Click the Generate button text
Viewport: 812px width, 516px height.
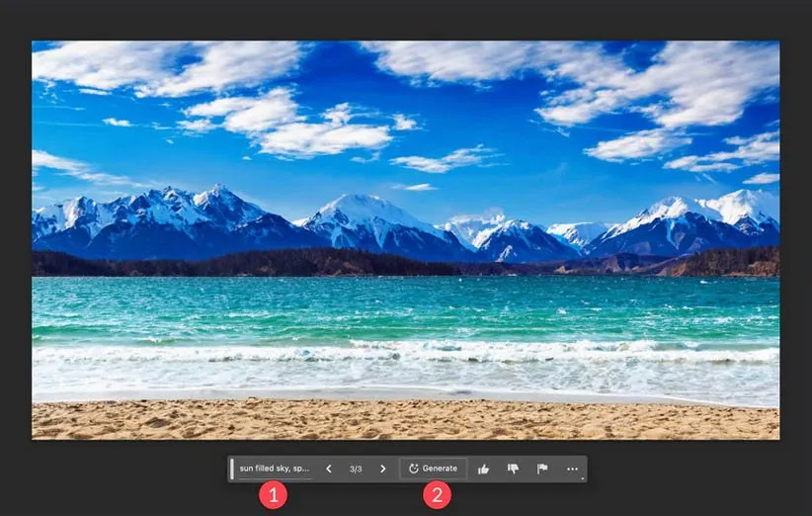[x=440, y=469]
